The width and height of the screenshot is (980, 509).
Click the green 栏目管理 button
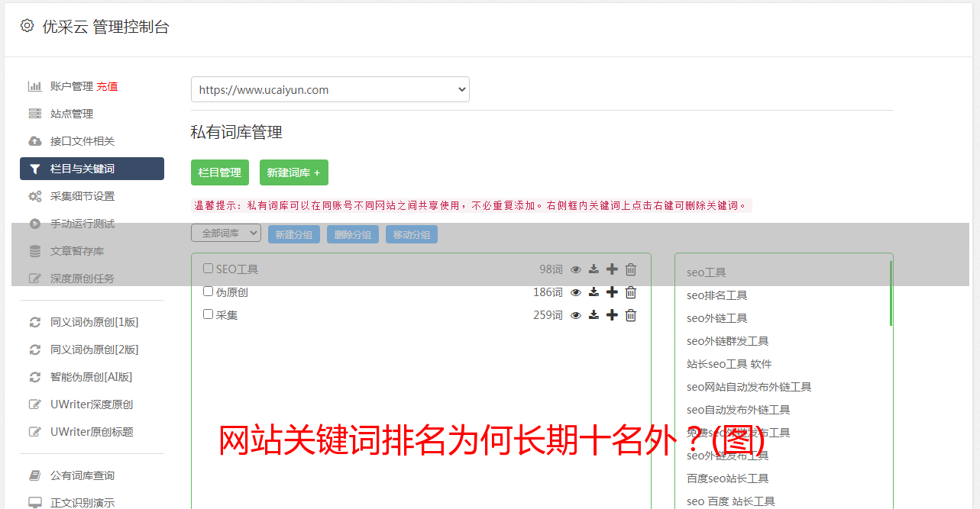coord(220,172)
